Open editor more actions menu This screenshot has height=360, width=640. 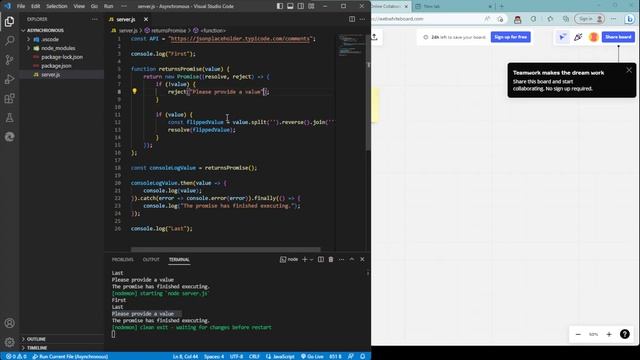362,19
